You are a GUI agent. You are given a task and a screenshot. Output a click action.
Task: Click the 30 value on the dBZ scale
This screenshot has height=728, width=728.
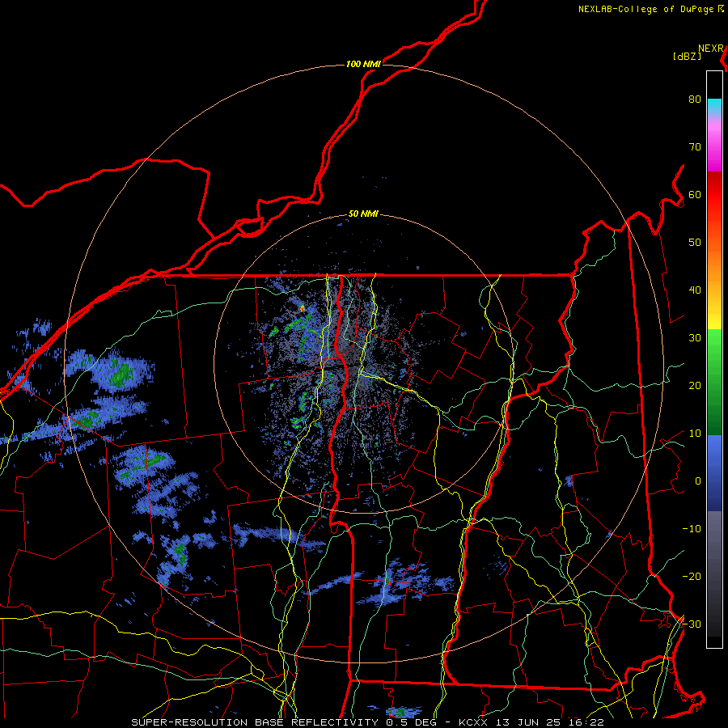coord(695,338)
